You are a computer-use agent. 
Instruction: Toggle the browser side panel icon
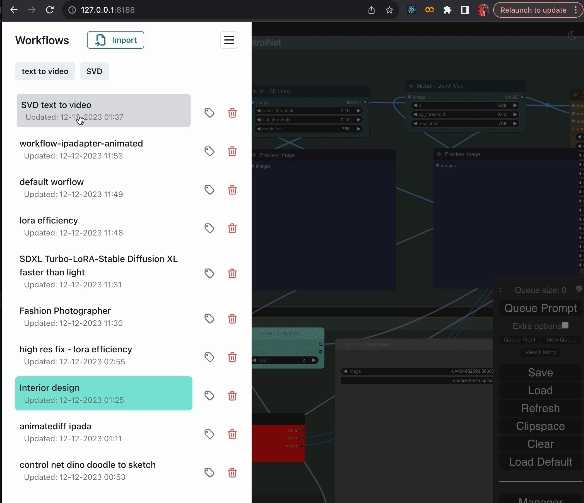(x=465, y=10)
